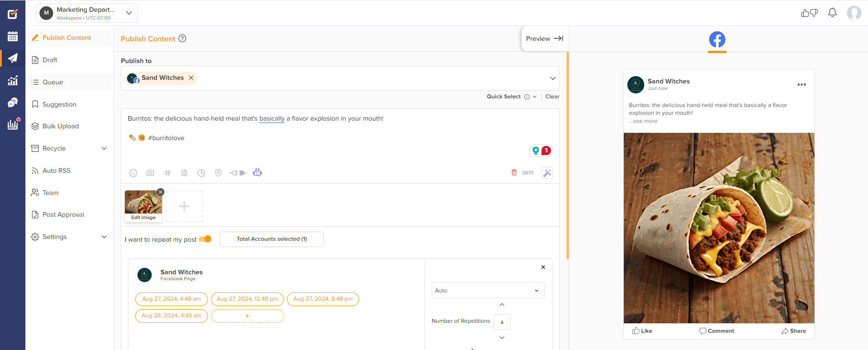868x350 pixels.
Task: Click the Number of Repetitions field
Action: pyautogui.click(x=502, y=322)
